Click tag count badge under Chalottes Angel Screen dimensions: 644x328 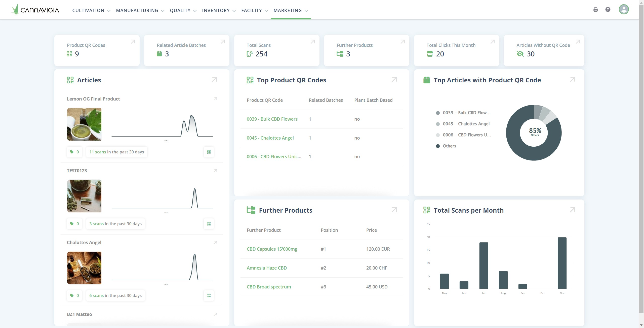coord(74,296)
